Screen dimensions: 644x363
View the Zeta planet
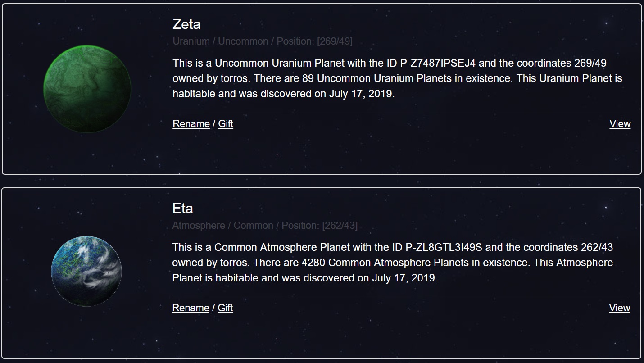(620, 124)
